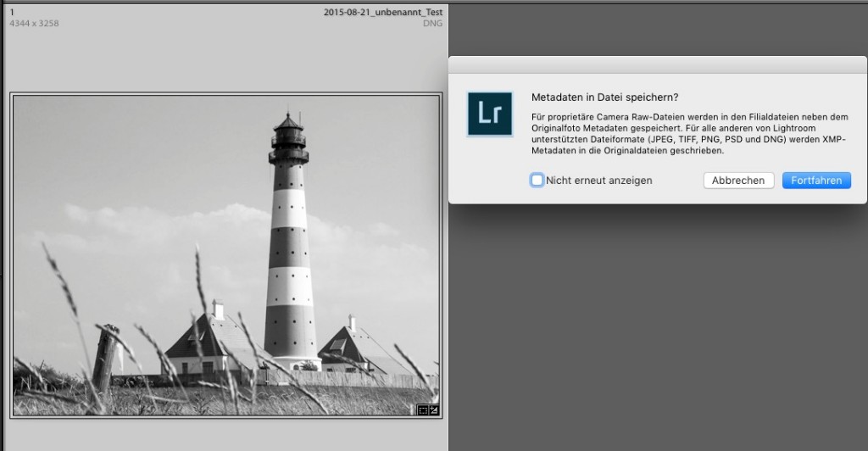Viewport: 868px width, 451px height.
Task: Click the filename 2015-08-21_unbenannt_Test
Action: [383, 13]
